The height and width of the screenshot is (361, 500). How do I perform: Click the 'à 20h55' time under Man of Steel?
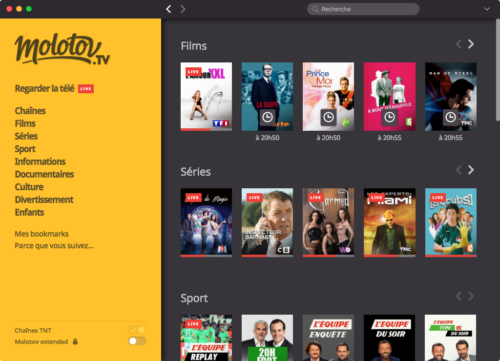451,138
